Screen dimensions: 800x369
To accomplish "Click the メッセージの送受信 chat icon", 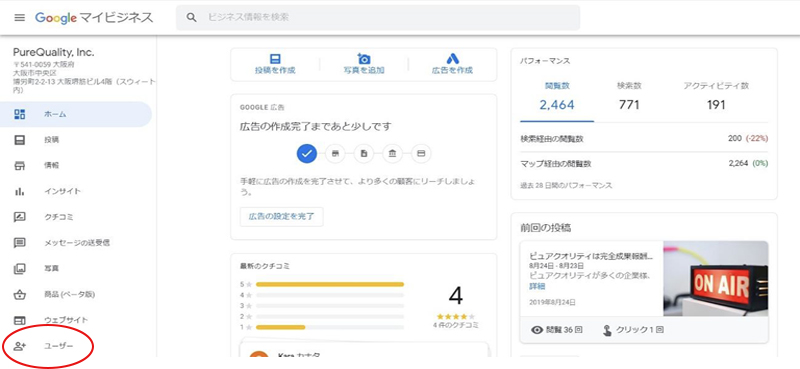I will 19,243.
